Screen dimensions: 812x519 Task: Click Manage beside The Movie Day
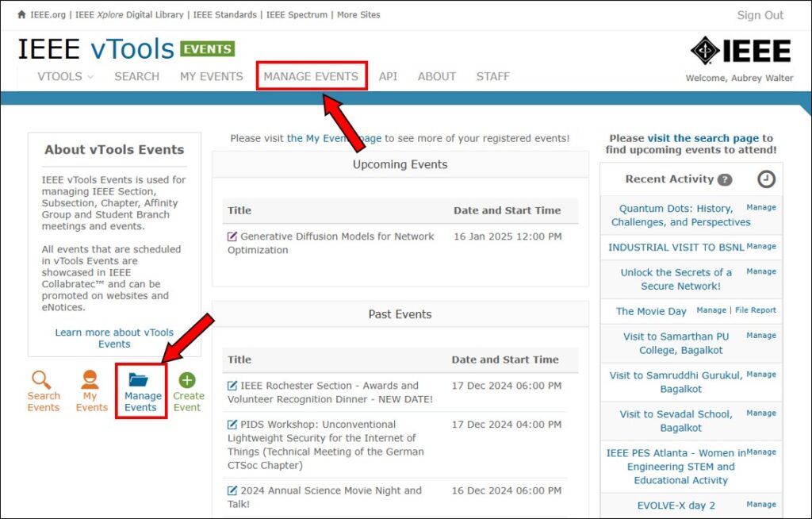tap(711, 310)
